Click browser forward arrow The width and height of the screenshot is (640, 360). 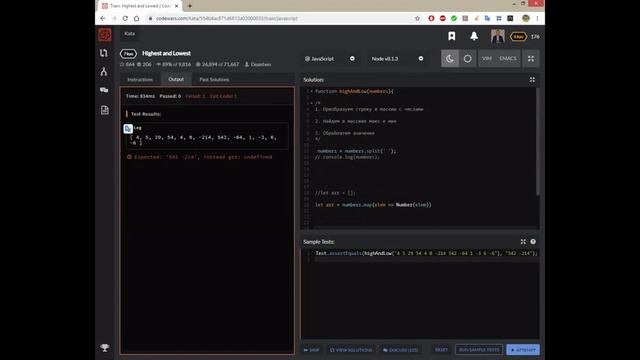tap(114, 18)
